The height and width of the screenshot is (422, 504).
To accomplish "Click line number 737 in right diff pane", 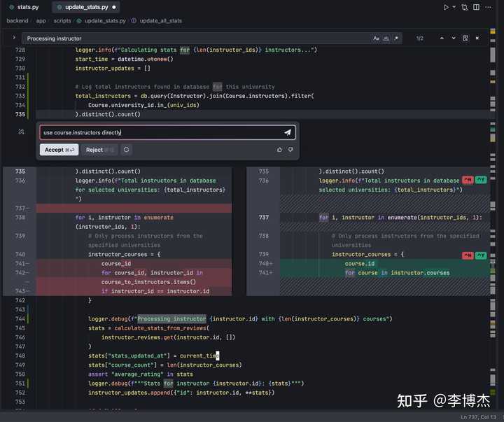I will click(x=264, y=218).
